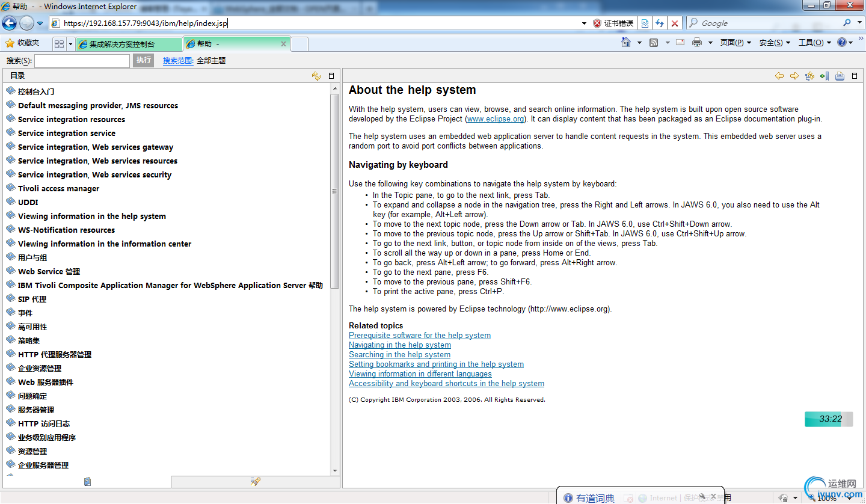Open the search provider dropdown arrow
Screen dimensions: 866x504
[858, 23]
